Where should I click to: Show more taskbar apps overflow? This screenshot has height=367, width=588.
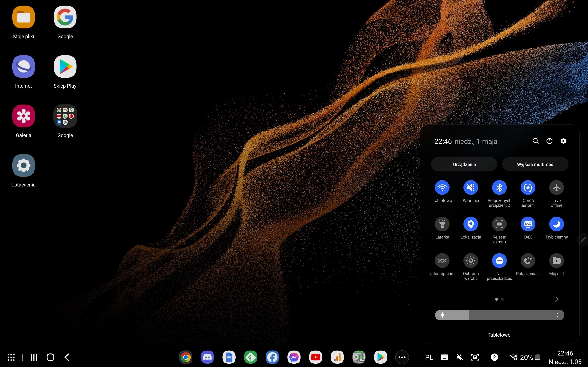[402, 357]
